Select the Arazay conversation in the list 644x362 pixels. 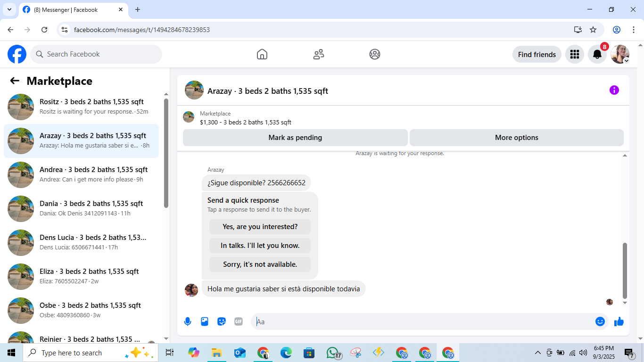point(81,141)
